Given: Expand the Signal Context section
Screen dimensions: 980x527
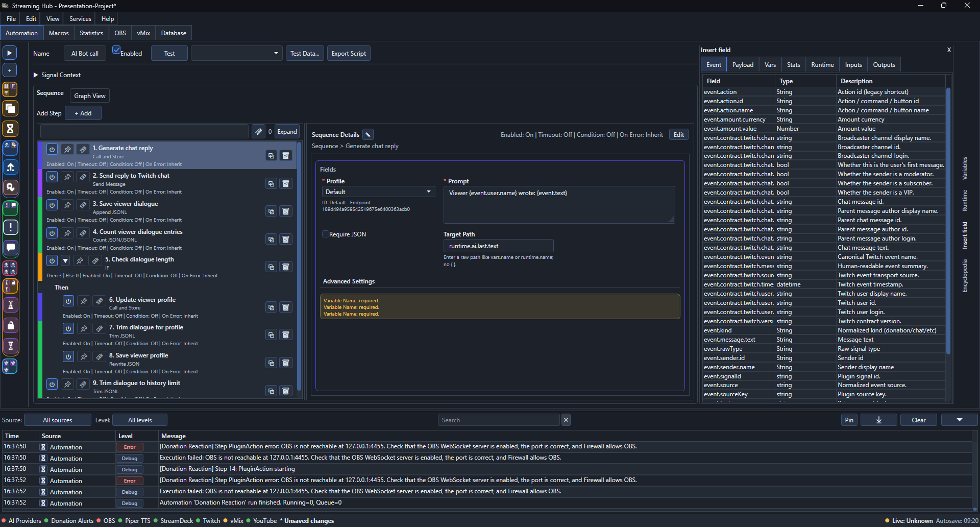Looking at the screenshot, I should coord(36,75).
